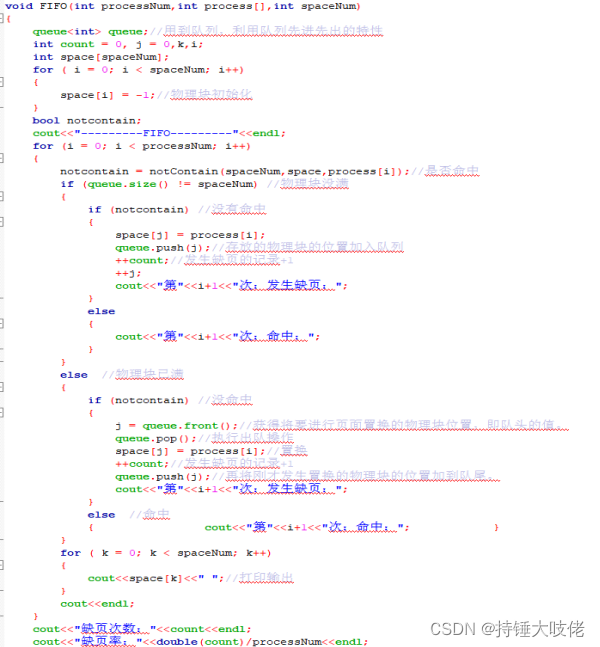Click the 'int space[spaceNum];' declaration

(x=101, y=57)
